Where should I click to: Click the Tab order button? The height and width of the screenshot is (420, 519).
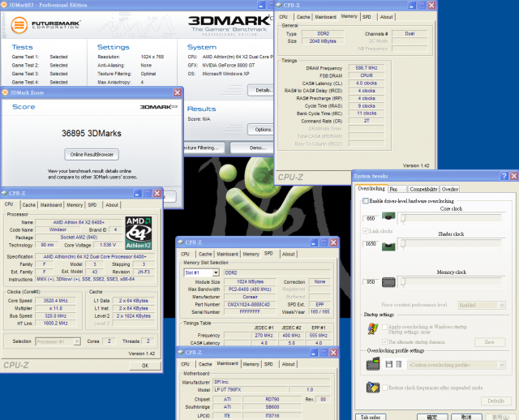point(371,417)
